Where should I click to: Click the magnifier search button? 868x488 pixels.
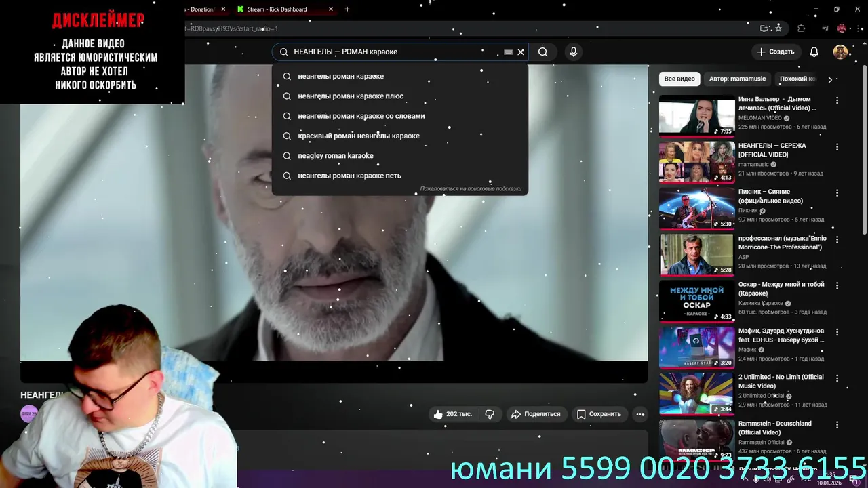click(542, 52)
